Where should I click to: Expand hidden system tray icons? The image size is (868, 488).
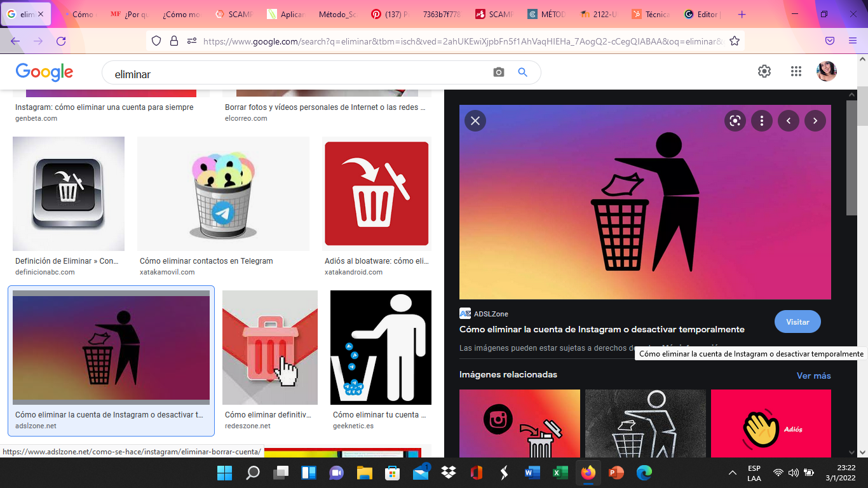point(732,473)
